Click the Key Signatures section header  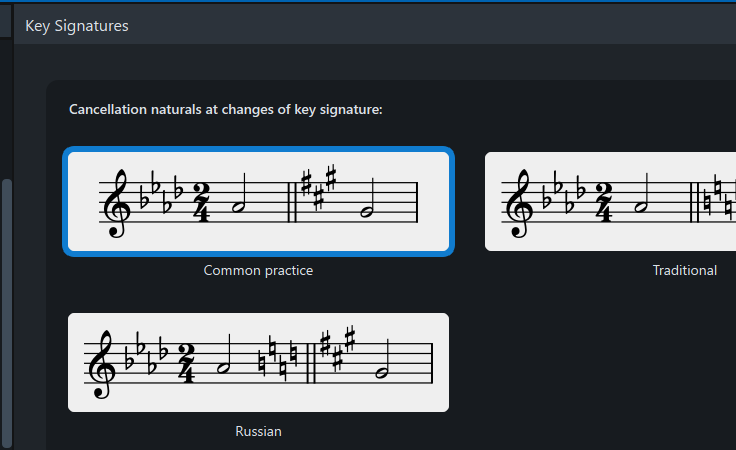[77, 26]
